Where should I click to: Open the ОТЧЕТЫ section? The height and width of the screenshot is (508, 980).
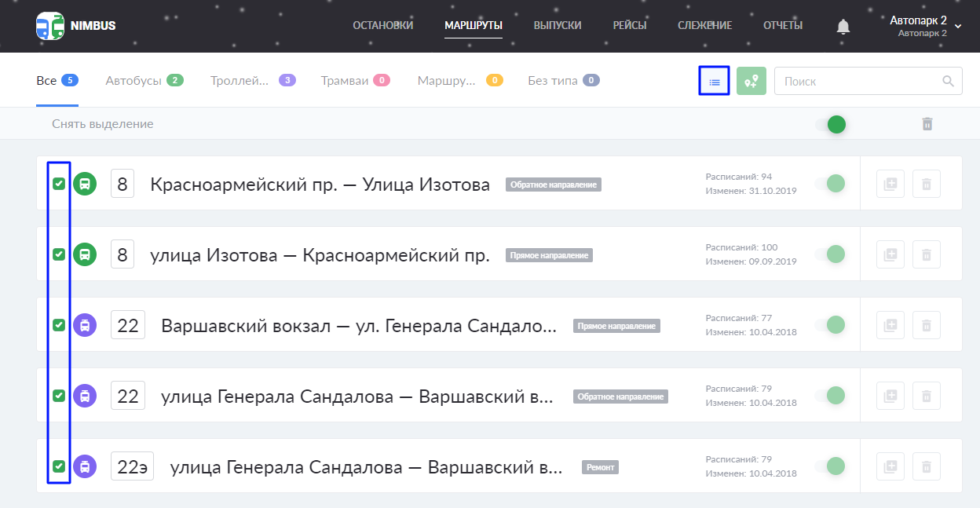(x=782, y=26)
